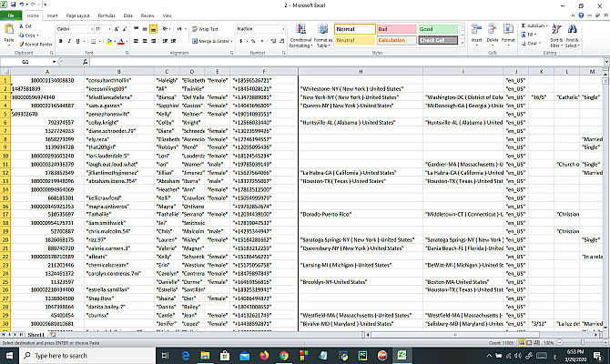
Task: Toggle middle align
Action: pos(145,29)
